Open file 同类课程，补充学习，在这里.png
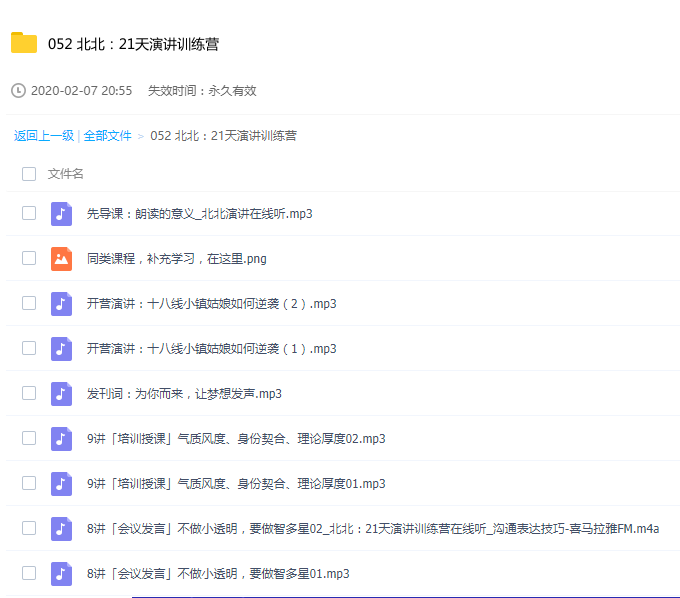The width and height of the screenshot is (680, 598). 177,259
